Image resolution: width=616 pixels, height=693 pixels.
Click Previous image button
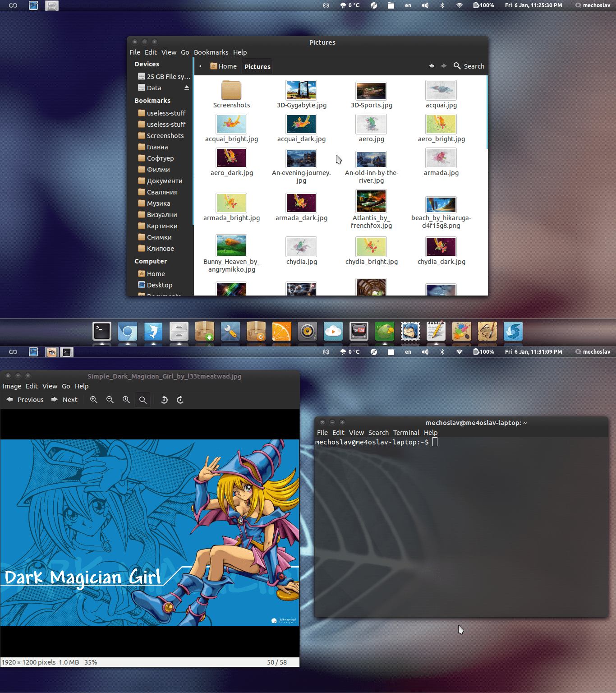[x=25, y=400]
